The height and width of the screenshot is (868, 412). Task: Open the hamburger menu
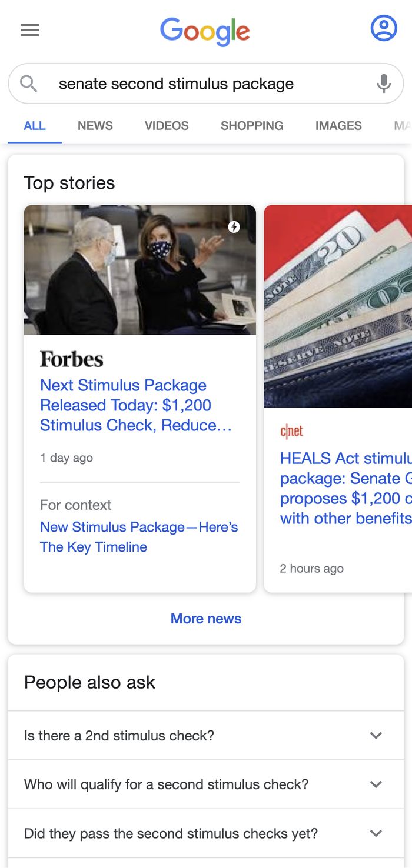[x=30, y=30]
